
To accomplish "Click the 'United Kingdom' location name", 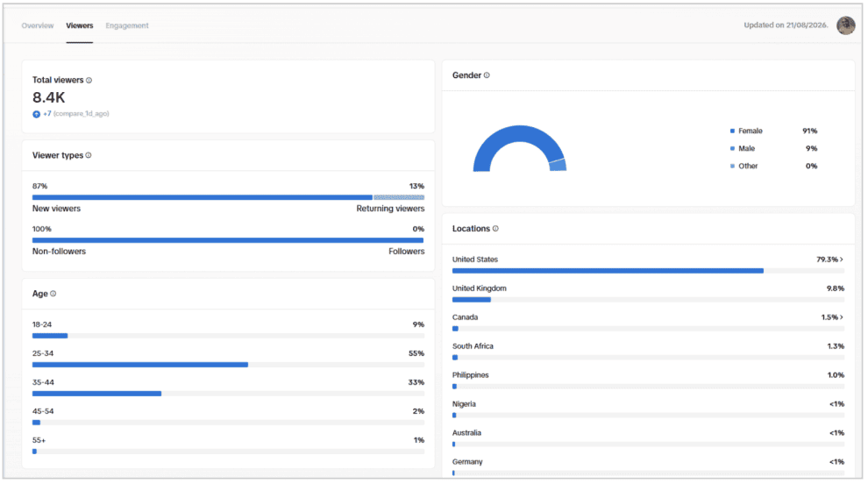I will point(480,288).
